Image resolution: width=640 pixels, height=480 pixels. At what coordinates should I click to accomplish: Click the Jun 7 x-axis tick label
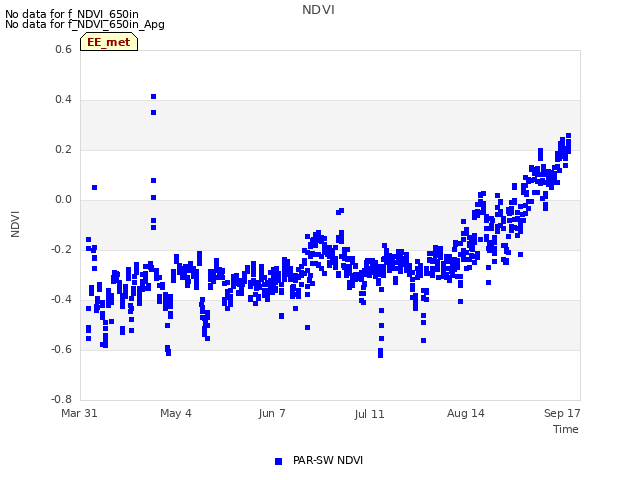click(272, 413)
